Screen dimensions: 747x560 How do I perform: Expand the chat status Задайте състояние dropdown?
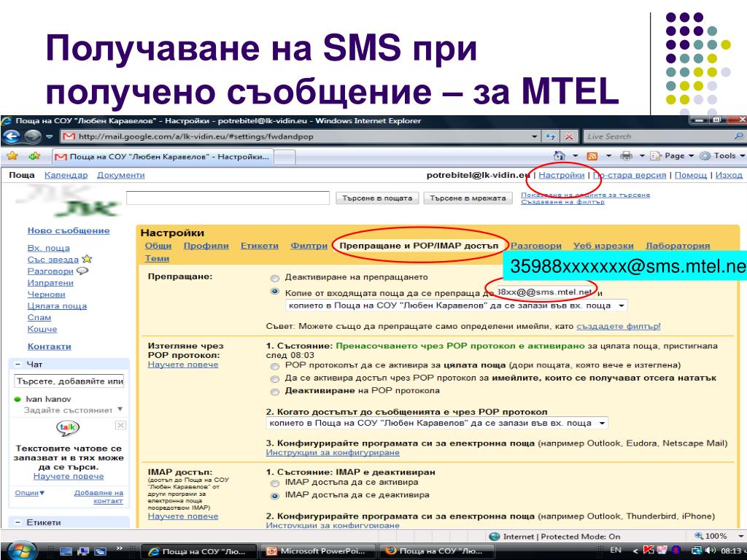coord(120,409)
